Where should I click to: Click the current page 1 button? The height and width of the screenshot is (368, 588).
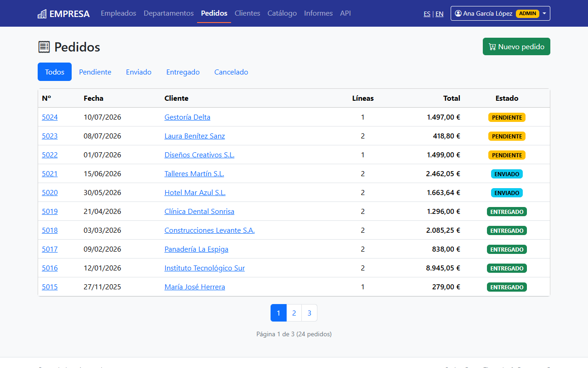click(x=278, y=313)
